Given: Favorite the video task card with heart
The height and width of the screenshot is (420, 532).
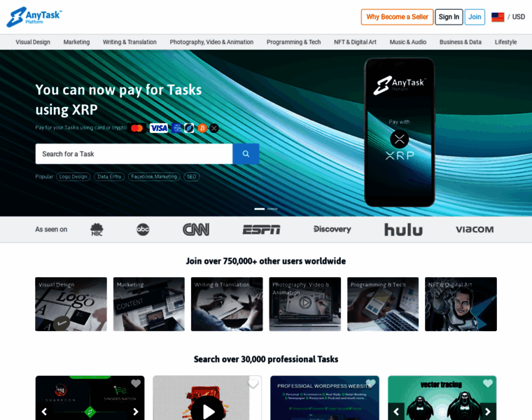Looking at the screenshot, I should pyautogui.click(x=253, y=384).
